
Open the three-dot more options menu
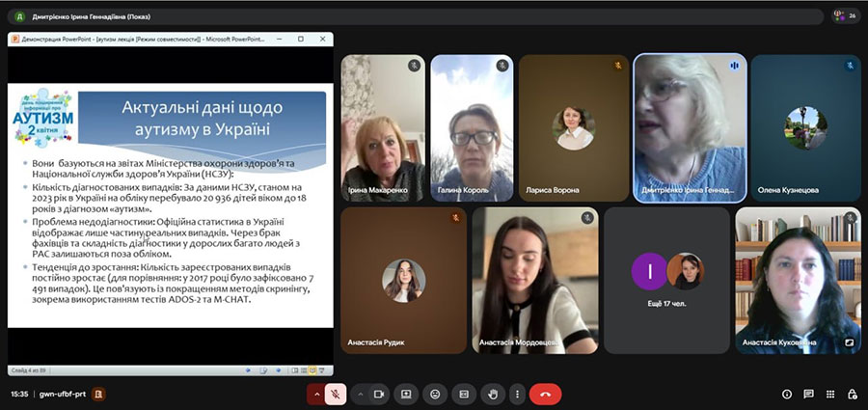coord(517,394)
